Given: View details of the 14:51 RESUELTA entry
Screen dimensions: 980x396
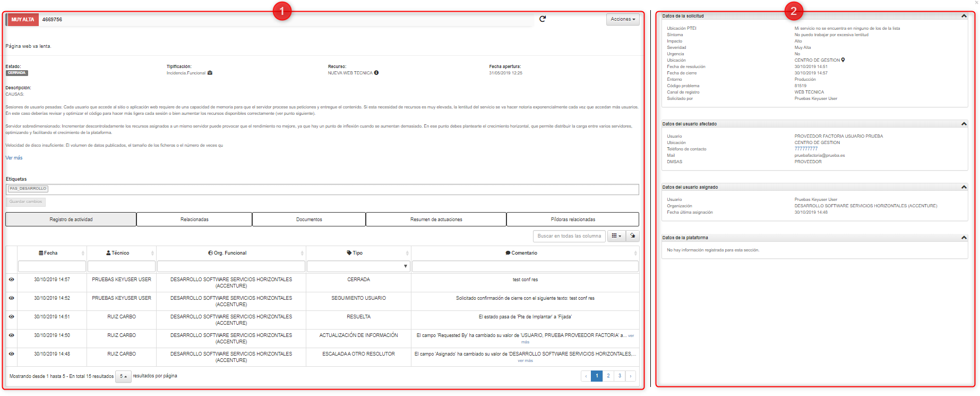Looking at the screenshot, I should point(11,317).
